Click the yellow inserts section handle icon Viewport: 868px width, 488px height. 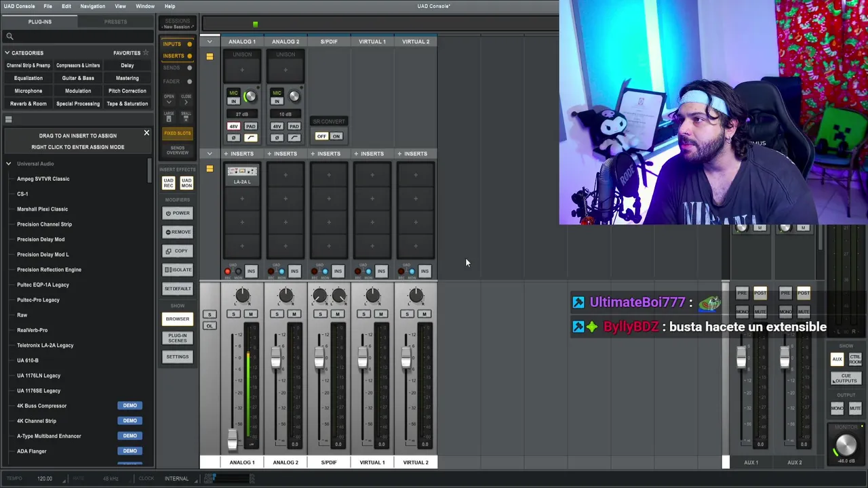[x=210, y=169]
